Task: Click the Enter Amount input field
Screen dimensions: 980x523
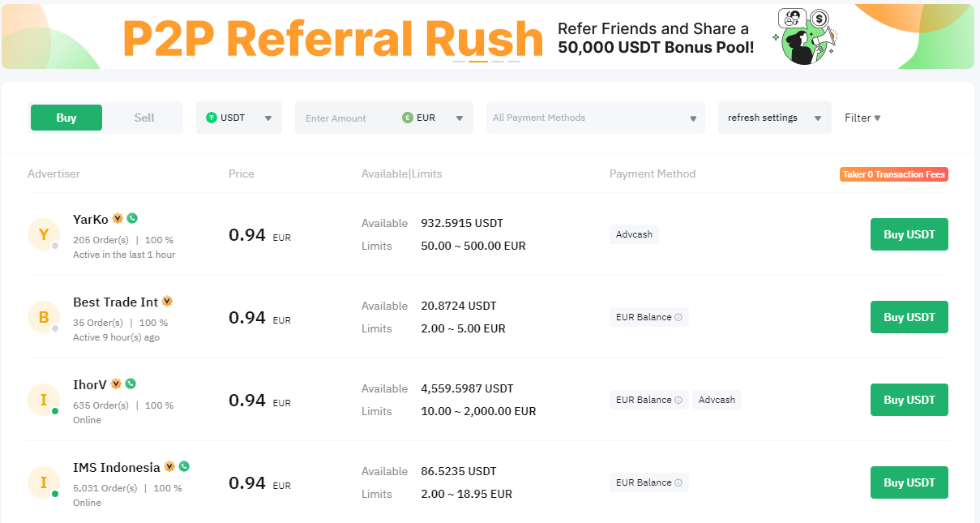Action: pos(349,118)
